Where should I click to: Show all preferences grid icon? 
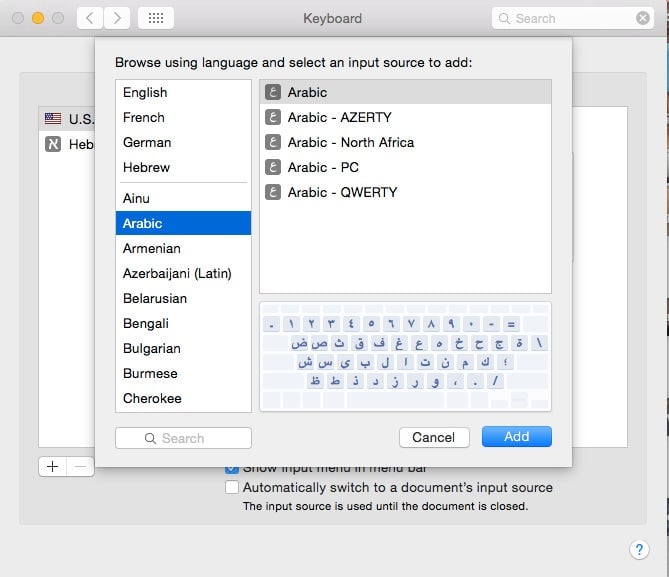point(156,18)
